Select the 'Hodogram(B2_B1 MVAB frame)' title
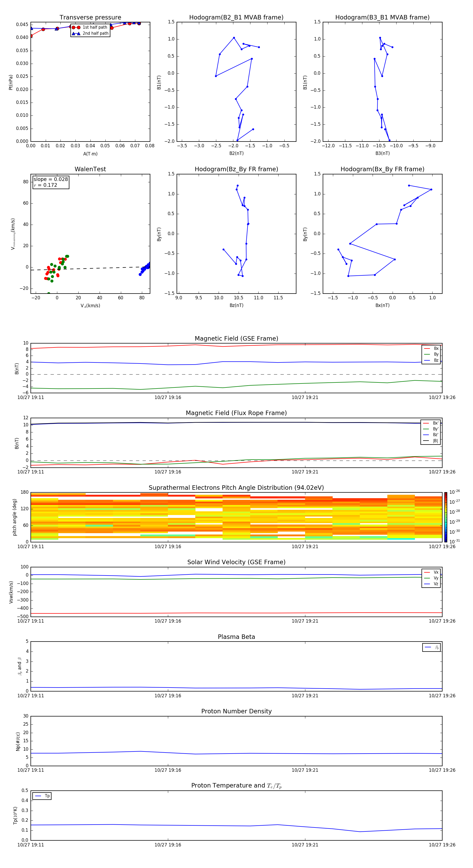 click(x=236, y=18)
